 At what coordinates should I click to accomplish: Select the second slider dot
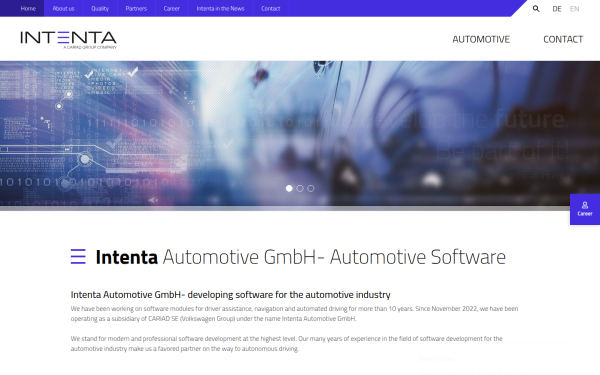point(300,188)
